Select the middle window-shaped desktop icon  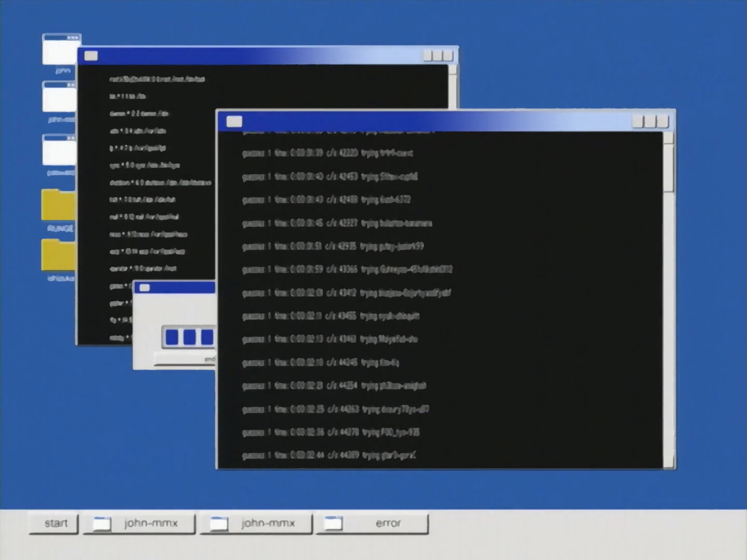click(x=59, y=96)
